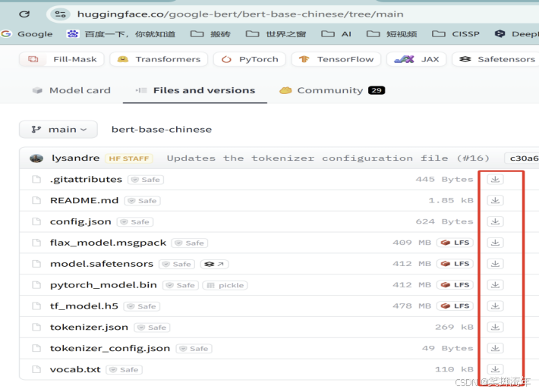Click the Safetensors tag
The width and height of the screenshot is (539, 392).
[x=495, y=59]
